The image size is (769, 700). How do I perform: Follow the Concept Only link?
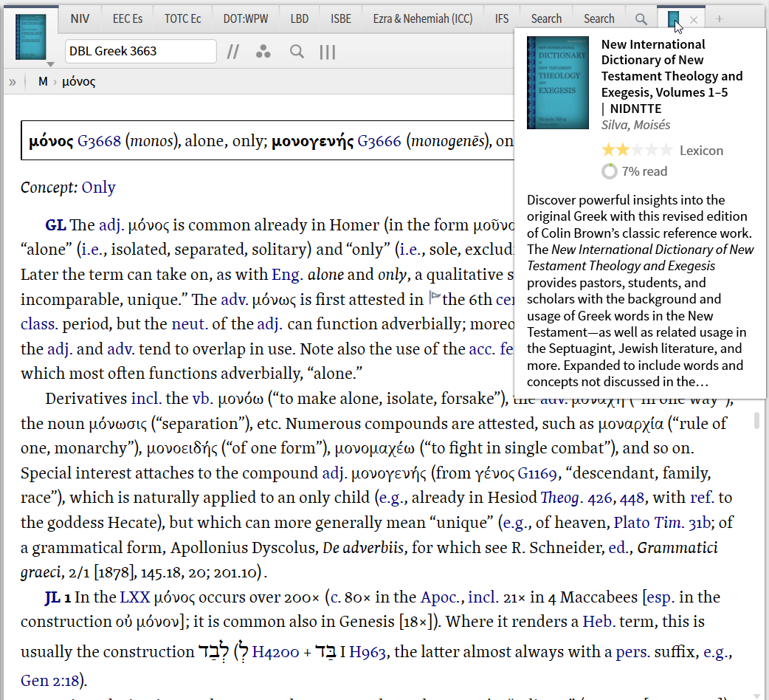coord(99,188)
